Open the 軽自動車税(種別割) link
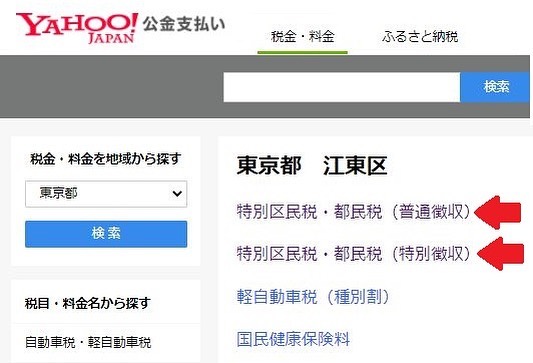The width and height of the screenshot is (533, 363). click(x=313, y=296)
